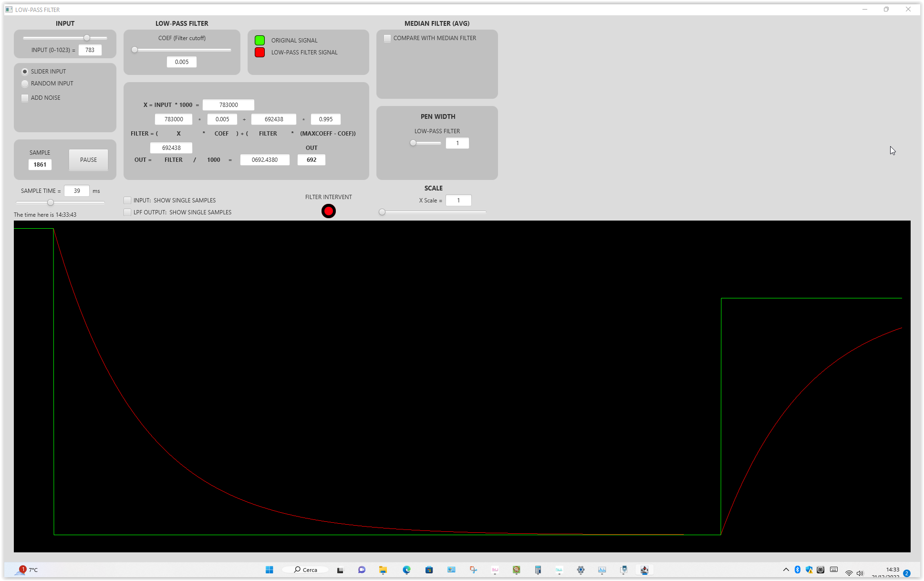Open the Calculator taskbar icon
Screen dimensions: 924x581
(x=538, y=570)
